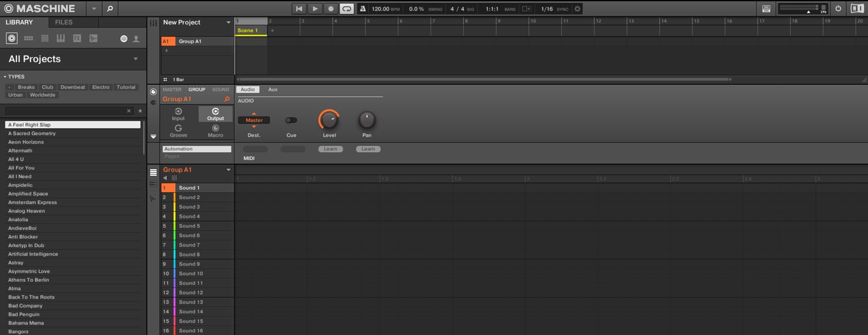Show the plug-in icon in control area
The height and width of the screenshot is (335, 868).
tap(154, 102)
